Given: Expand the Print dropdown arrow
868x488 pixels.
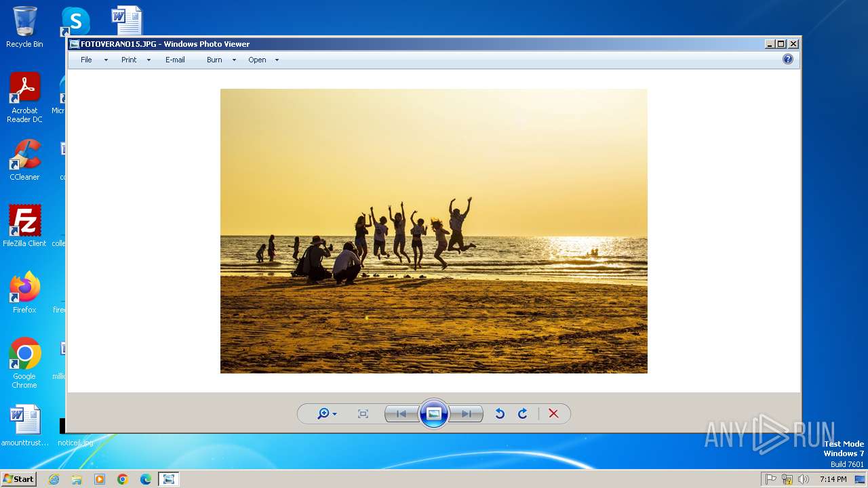Looking at the screenshot, I should click(x=149, y=60).
